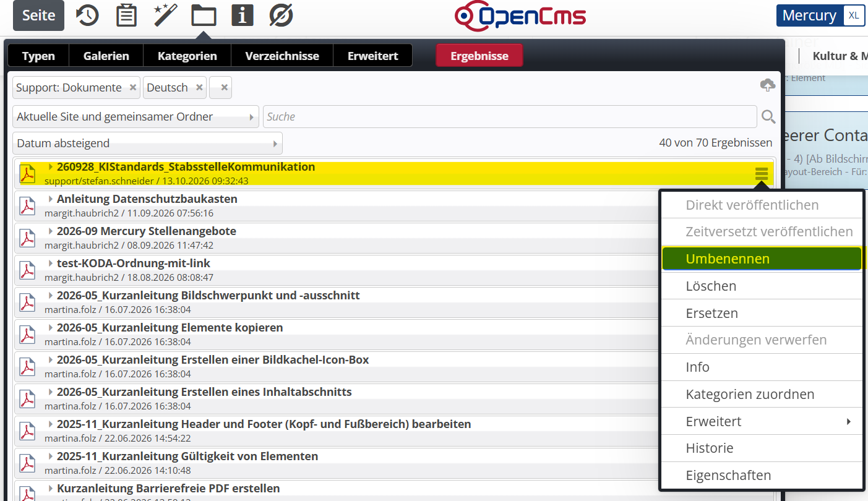Remove the Support: Dokumente filter chip
The height and width of the screenshot is (501, 868).
point(132,88)
